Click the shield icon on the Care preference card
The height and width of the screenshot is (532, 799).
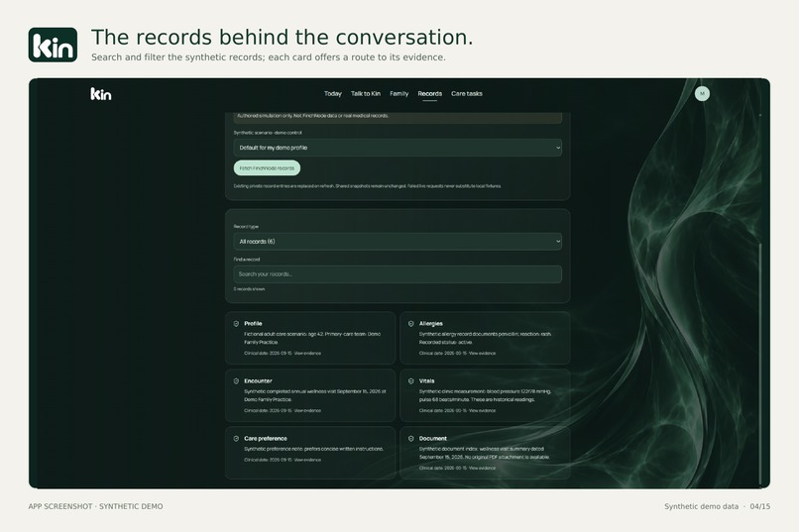coord(236,439)
